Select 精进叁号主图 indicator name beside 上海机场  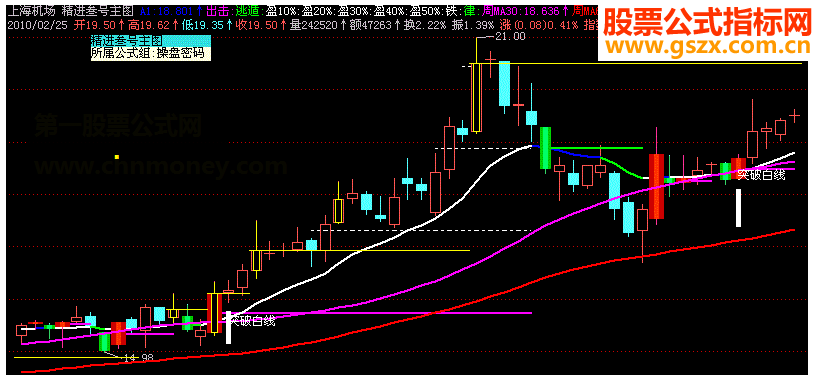coord(98,11)
